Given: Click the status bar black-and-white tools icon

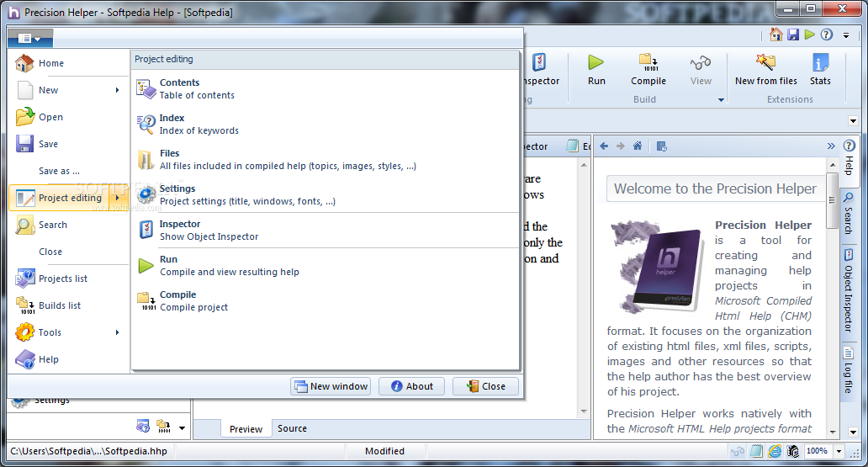Looking at the screenshot, I should coord(793,452).
